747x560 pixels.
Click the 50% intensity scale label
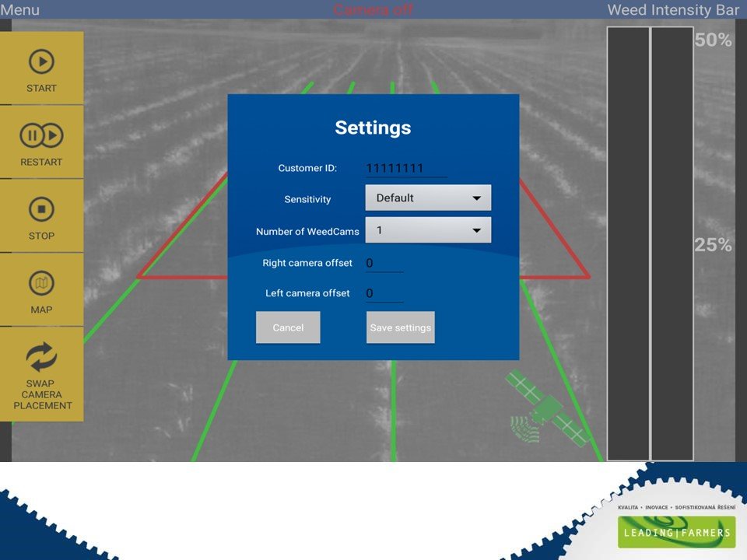pos(713,40)
